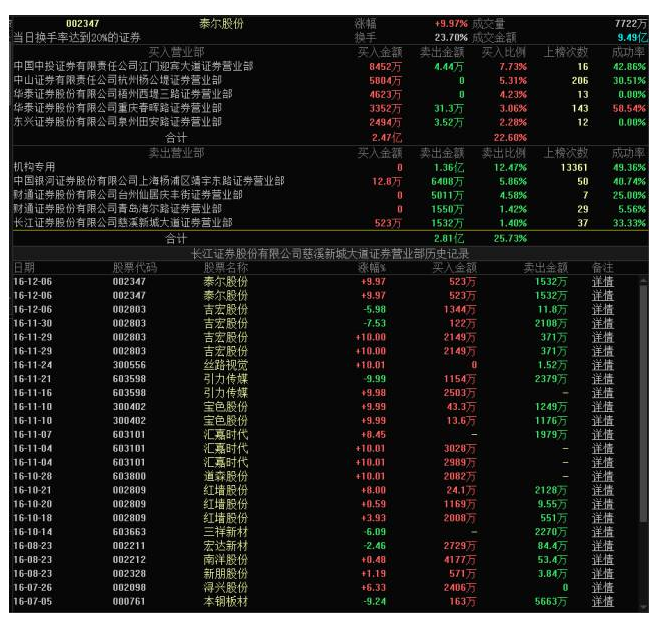The image size is (654, 620).
Task: Select 中国中投证券江门迎宾大道证券营业部 row
Action: click(330, 66)
